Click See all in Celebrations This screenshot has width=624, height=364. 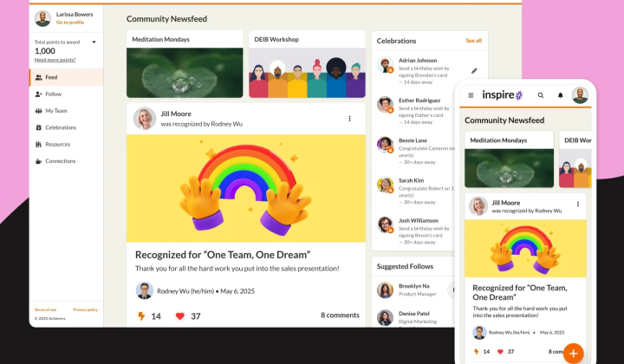(x=473, y=41)
